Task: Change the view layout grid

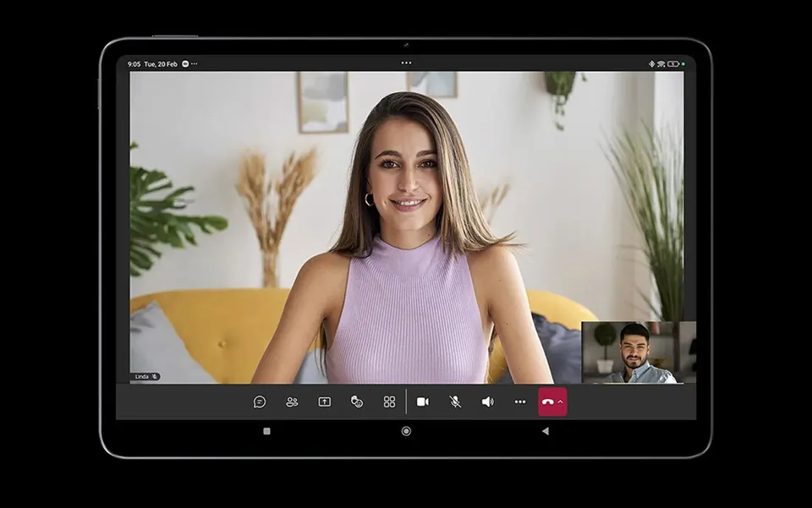Action: coord(389,402)
